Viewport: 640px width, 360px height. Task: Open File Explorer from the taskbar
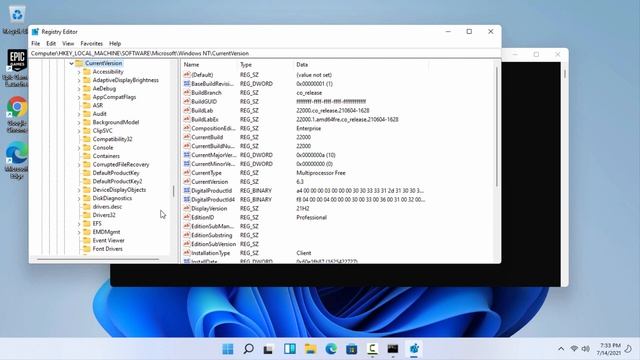coord(310,349)
